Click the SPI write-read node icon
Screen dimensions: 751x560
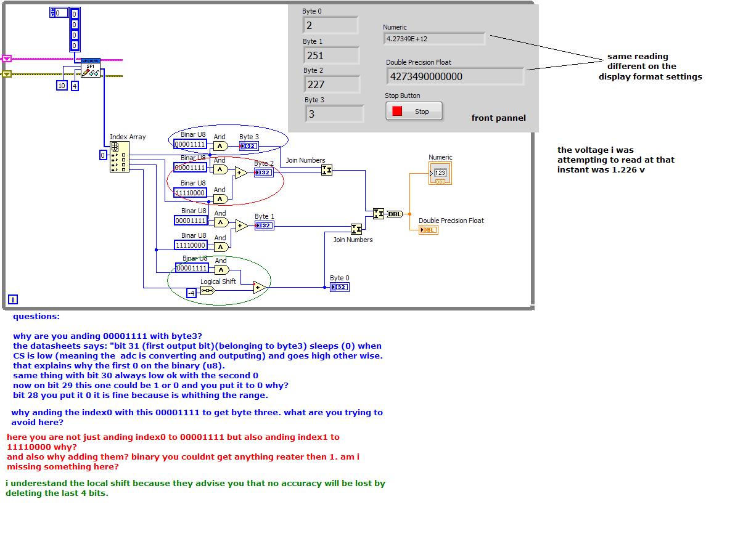(x=91, y=68)
